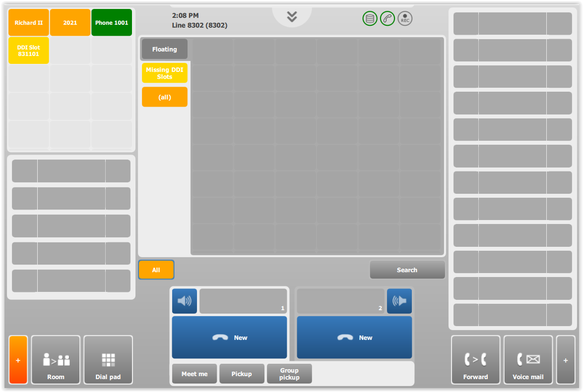Image resolution: width=583 pixels, height=392 pixels.
Task: Select the (all) tab
Action: pyautogui.click(x=165, y=97)
